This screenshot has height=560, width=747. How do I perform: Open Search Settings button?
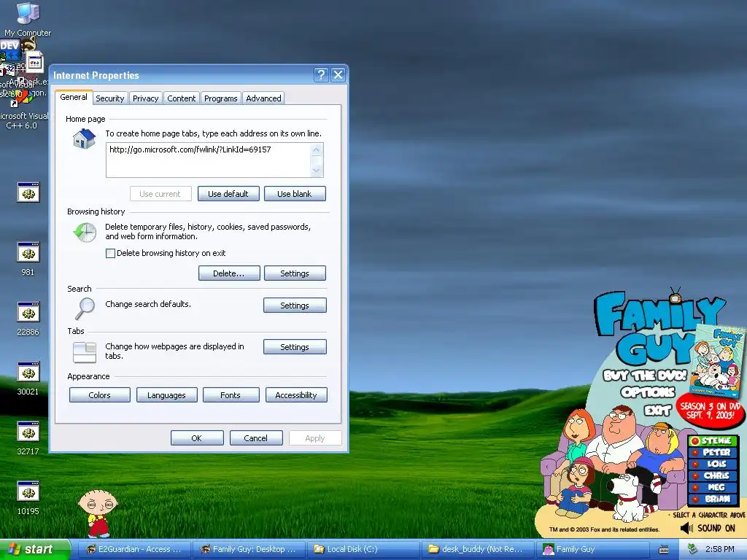click(x=295, y=306)
